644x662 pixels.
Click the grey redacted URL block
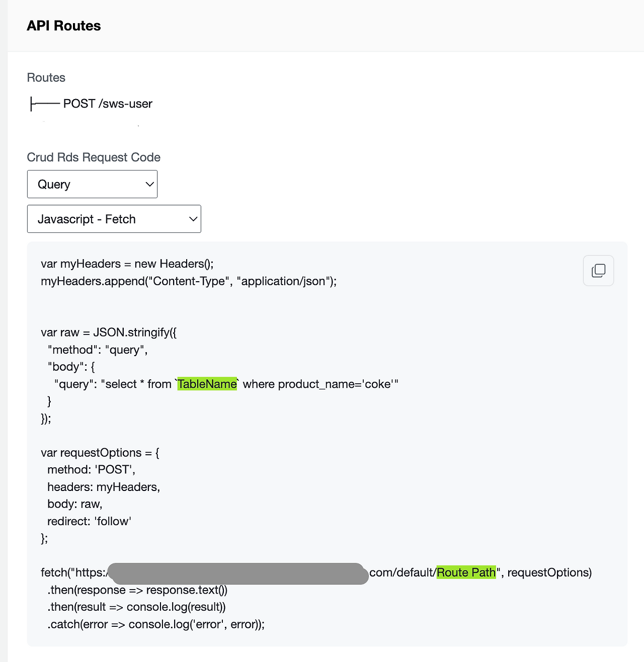point(238,573)
